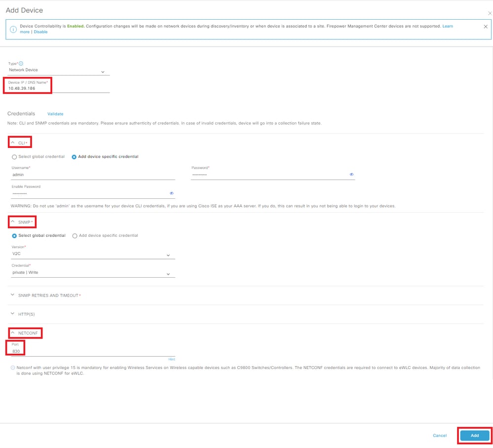The height and width of the screenshot is (448, 493).
Task: Select CLI global credential radio button
Action: tap(14, 157)
